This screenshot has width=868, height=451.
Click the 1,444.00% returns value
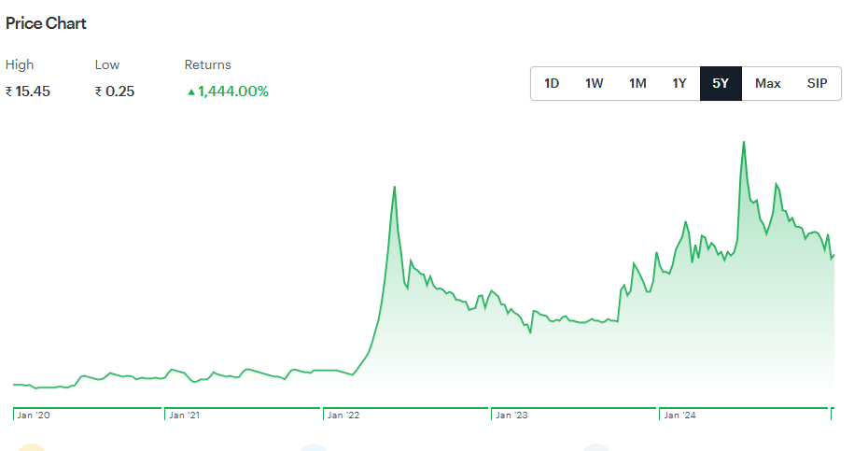232,92
